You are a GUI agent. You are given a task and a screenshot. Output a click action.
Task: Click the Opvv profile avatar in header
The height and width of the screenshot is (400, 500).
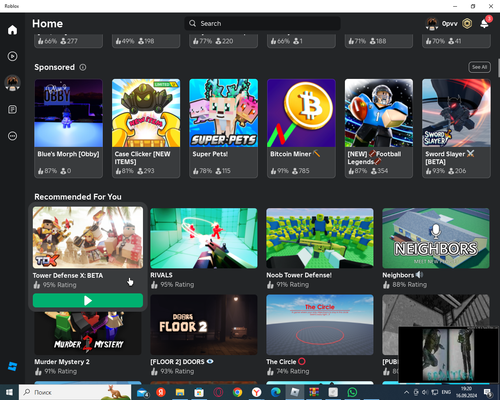point(431,24)
